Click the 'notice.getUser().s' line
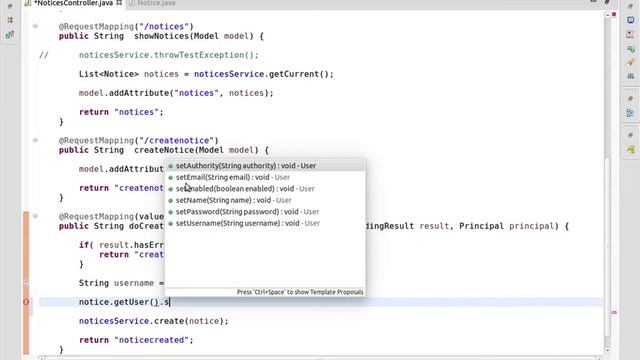 tap(124, 302)
